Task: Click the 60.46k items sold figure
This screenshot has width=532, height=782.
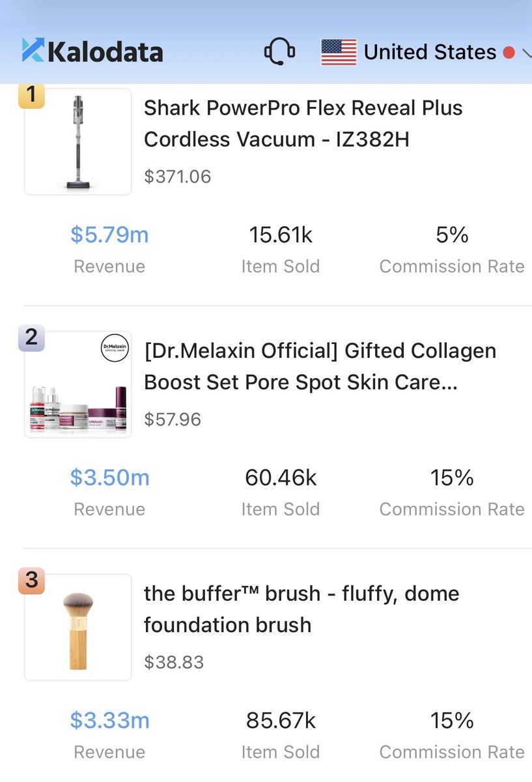Action: (x=281, y=478)
